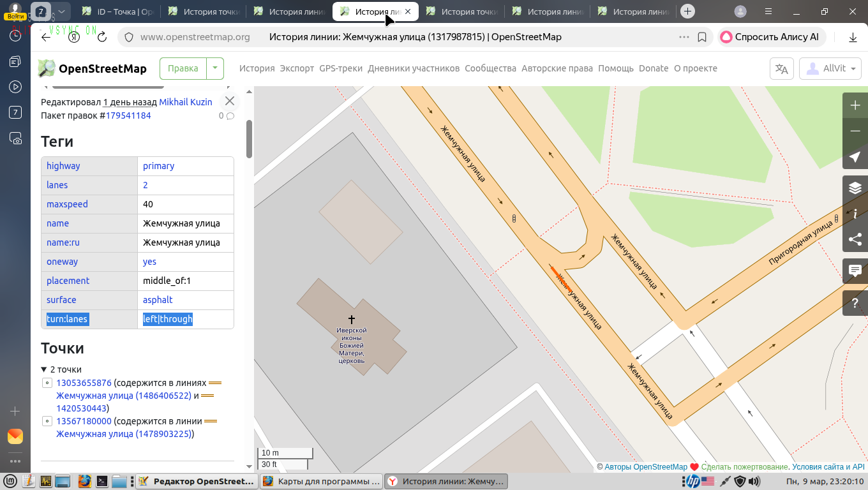Open the AllVit user menu
The height and width of the screenshot is (490, 868).
830,69
